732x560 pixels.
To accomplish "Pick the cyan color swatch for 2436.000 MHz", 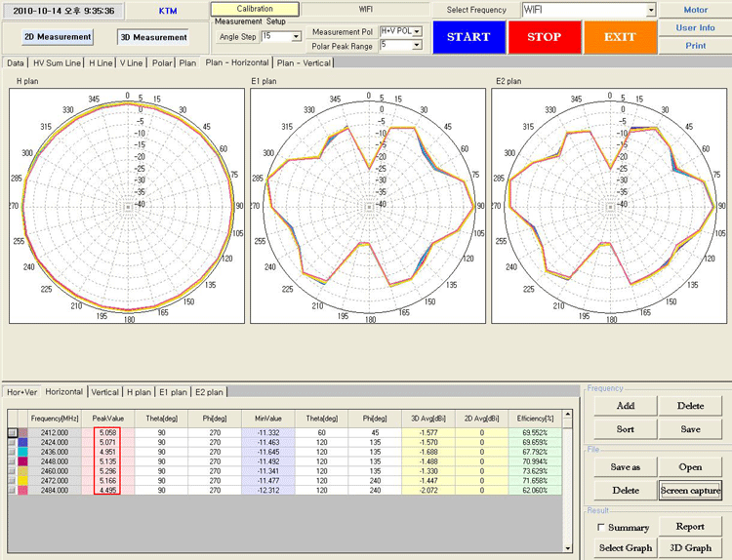I will click(22, 452).
